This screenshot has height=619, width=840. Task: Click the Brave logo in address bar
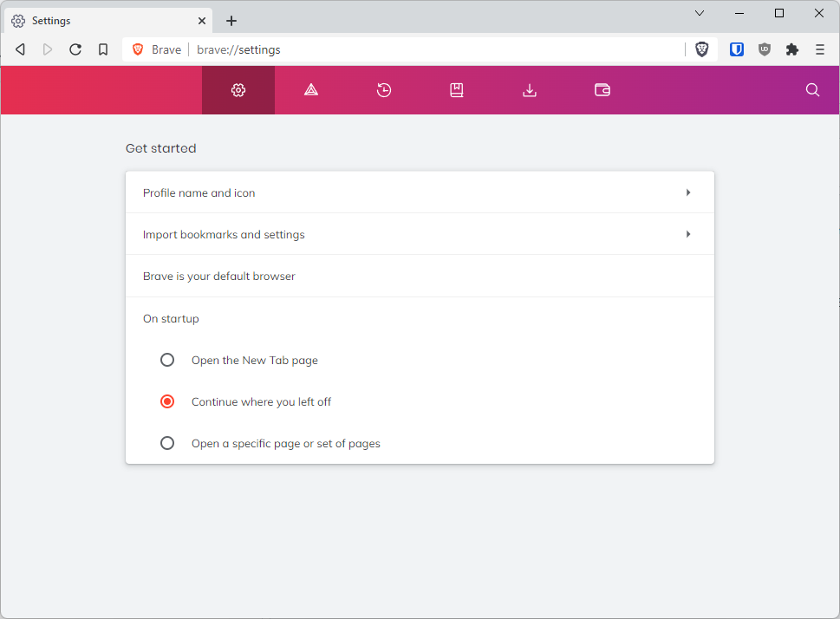point(138,49)
